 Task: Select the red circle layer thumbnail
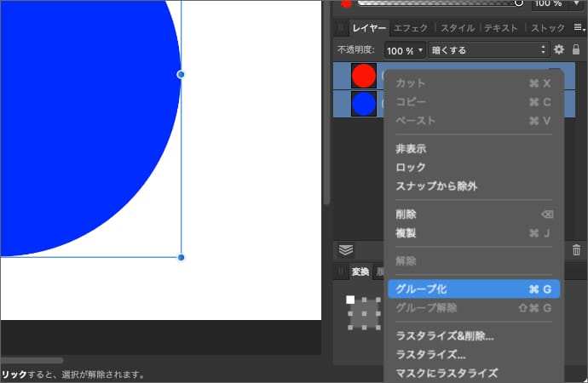[364, 76]
